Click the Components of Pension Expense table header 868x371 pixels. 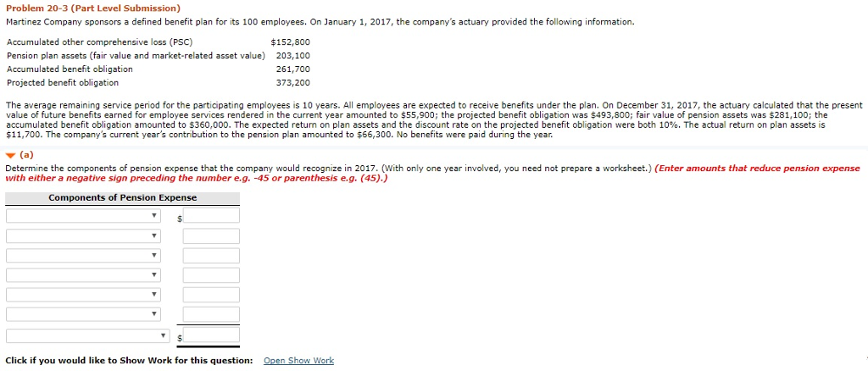click(122, 198)
